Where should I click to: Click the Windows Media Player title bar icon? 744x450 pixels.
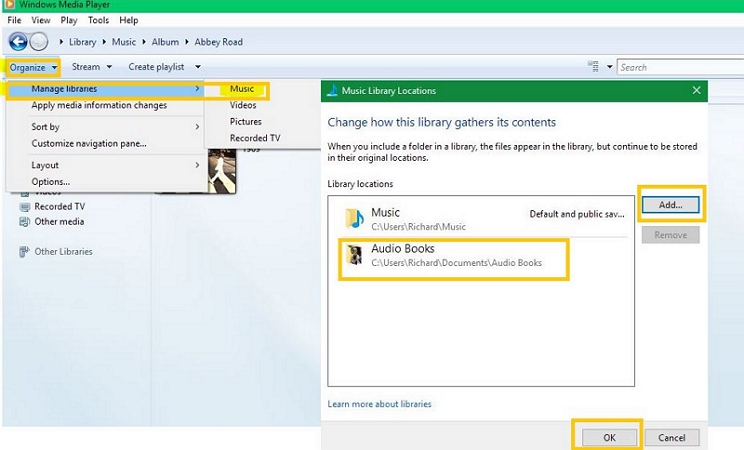[9, 5]
